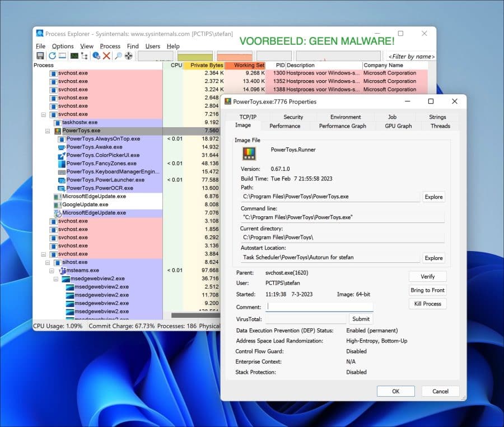Image resolution: width=504 pixels, height=427 pixels.
Task: Open the View menu
Action: (87, 47)
